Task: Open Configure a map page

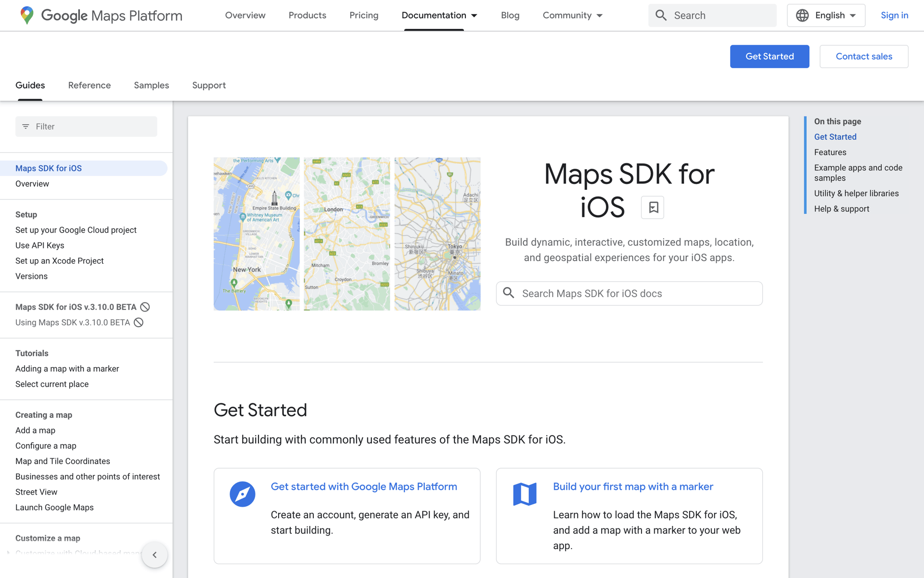Action: [46, 446]
